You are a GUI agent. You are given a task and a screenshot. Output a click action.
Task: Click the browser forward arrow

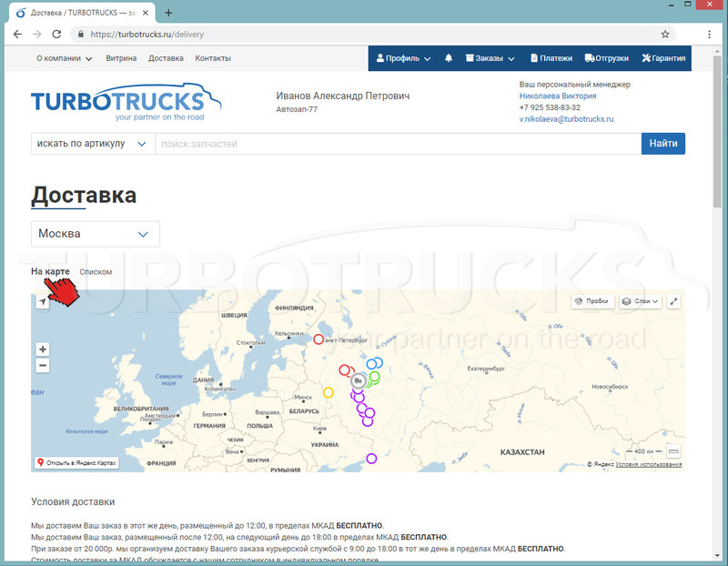click(37, 35)
